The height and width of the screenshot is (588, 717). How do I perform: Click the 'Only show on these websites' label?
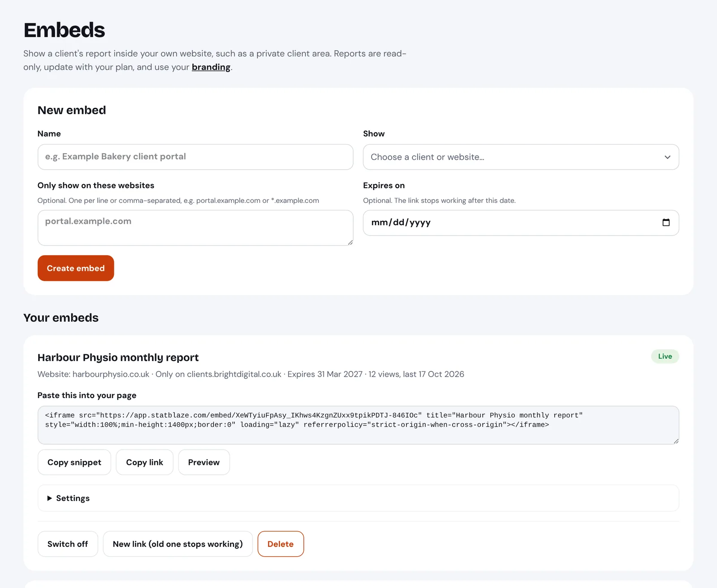(x=96, y=185)
